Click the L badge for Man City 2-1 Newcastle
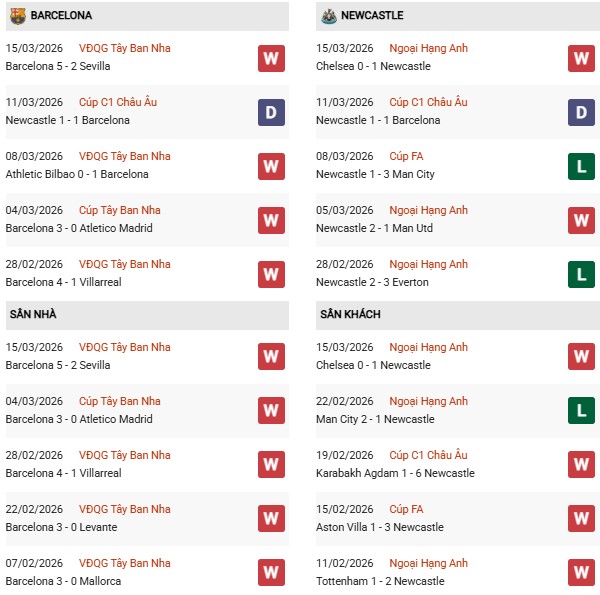This screenshot has width=600, height=595. point(581,411)
